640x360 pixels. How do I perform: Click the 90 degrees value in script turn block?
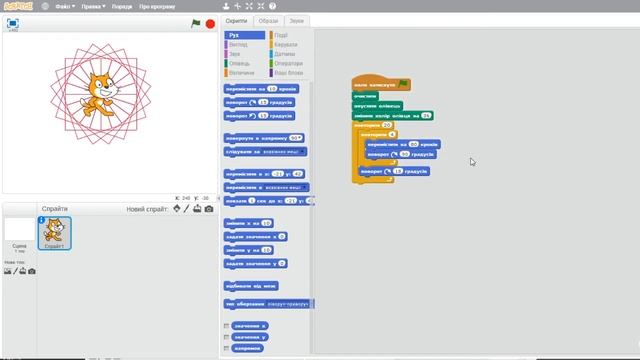[404, 154]
